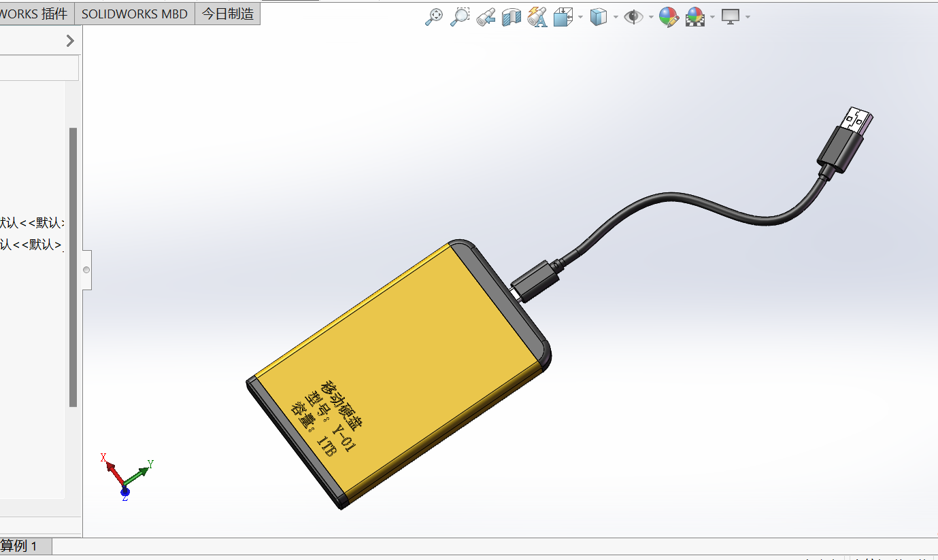Open the Dynamic Annotation Views icon
The height and width of the screenshot is (560, 938).
click(537, 17)
